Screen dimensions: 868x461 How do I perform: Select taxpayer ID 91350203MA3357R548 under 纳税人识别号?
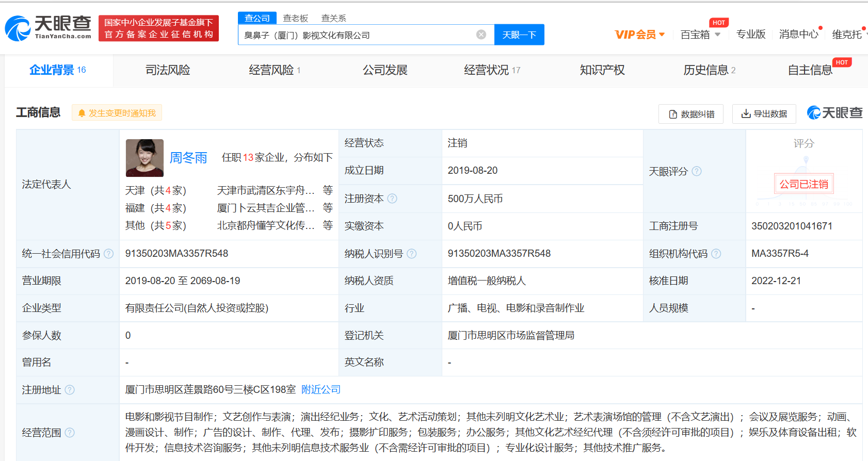[x=499, y=254]
